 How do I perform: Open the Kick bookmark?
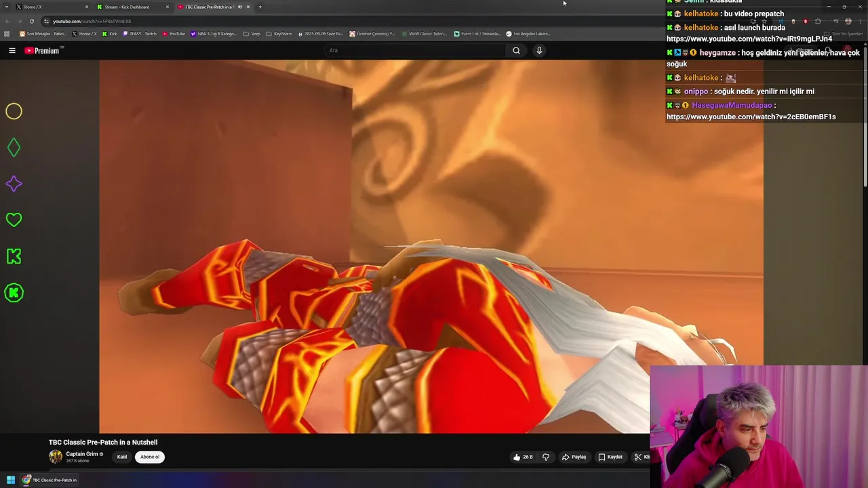pos(110,34)
